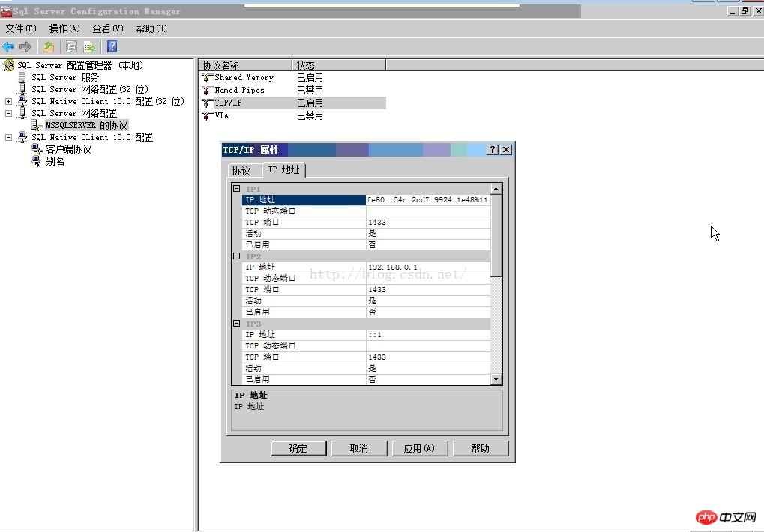Collapse the SQL Server 网络配置 node
764x532 pixels.
(8, 113)
